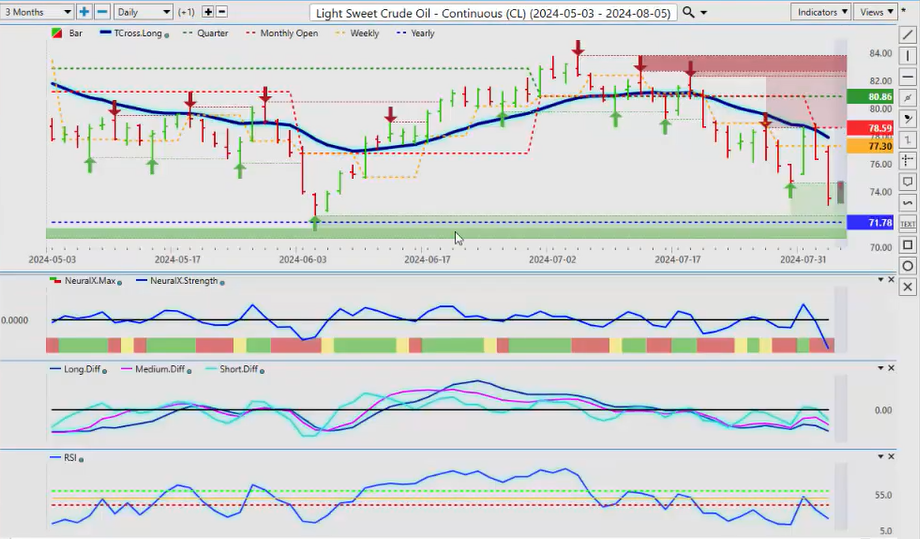Select the circle shape drawing tool
The image size is (920, 539).
[907, 266]
